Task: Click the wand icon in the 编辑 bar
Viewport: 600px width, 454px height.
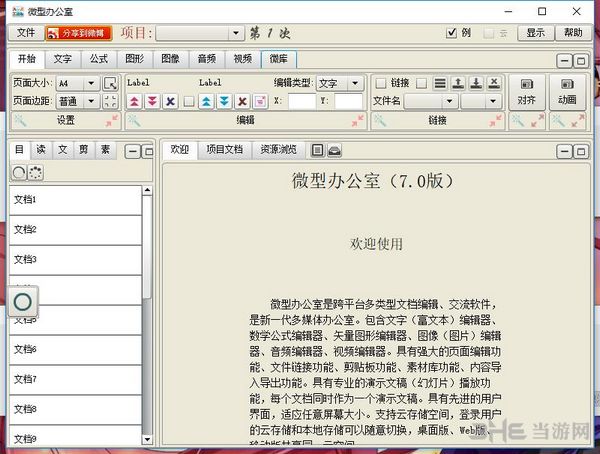Action: [134, 121]
